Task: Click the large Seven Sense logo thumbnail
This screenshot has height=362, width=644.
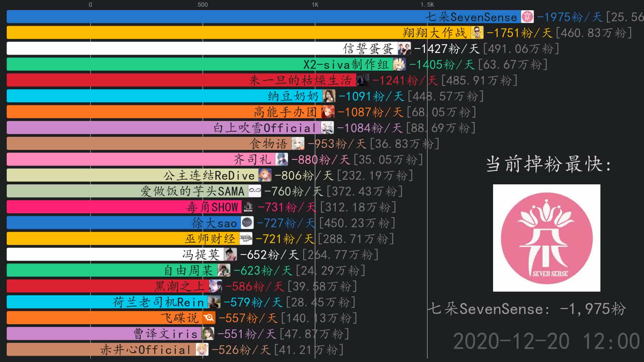Action: 547,238
